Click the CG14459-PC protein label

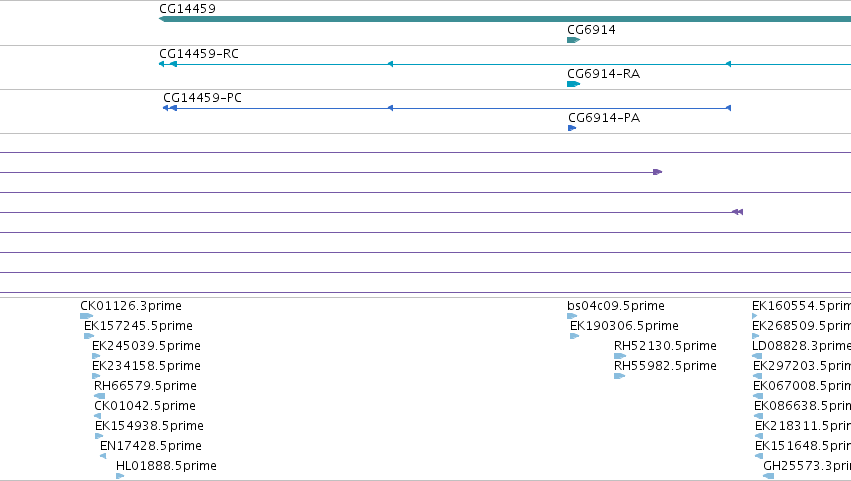(x=202, y=98)
